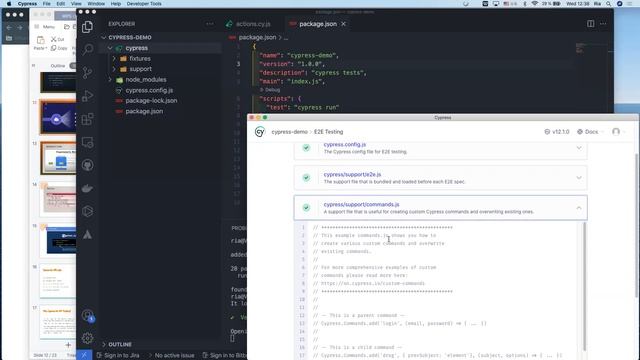Viewport: 640px width, 360px height.
Task: Split the editor to the right
Action: click(x=591, y=24)
